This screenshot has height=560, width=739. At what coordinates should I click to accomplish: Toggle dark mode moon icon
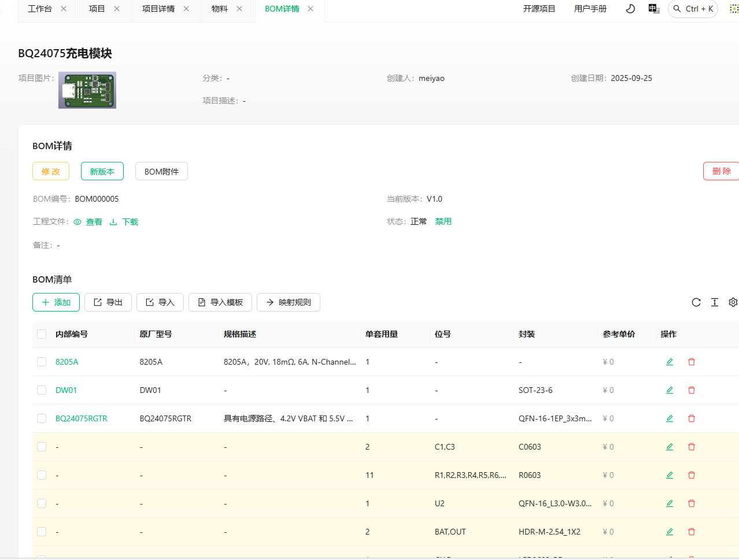630,9
